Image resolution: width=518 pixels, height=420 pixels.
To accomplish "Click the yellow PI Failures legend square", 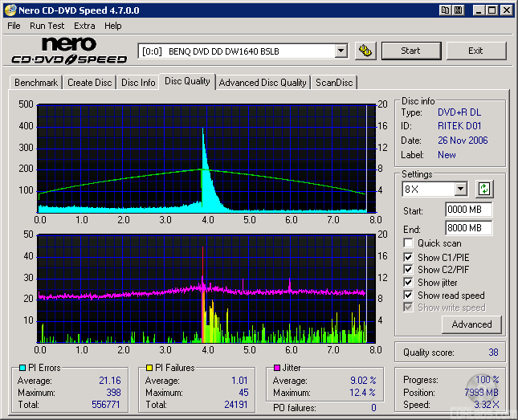I will click(149, 368).
